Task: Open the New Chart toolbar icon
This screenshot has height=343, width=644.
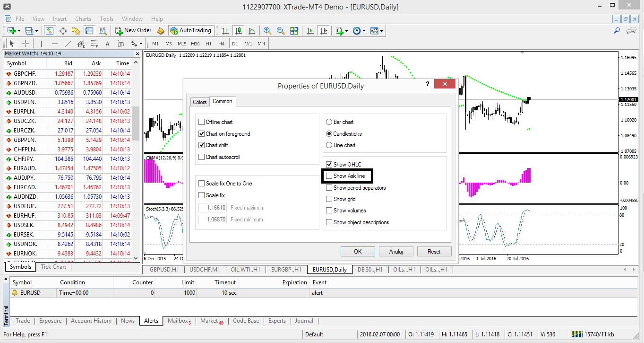Action: pos(11,31)
